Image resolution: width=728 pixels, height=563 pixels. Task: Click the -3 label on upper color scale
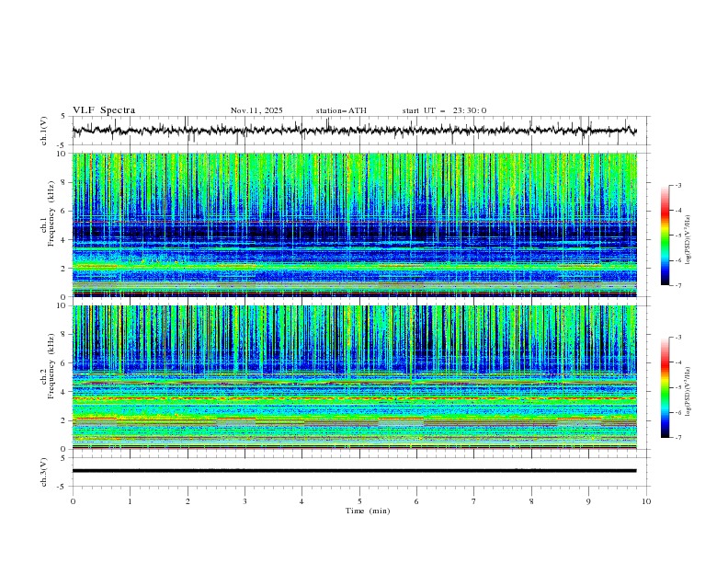coord(677,185)
